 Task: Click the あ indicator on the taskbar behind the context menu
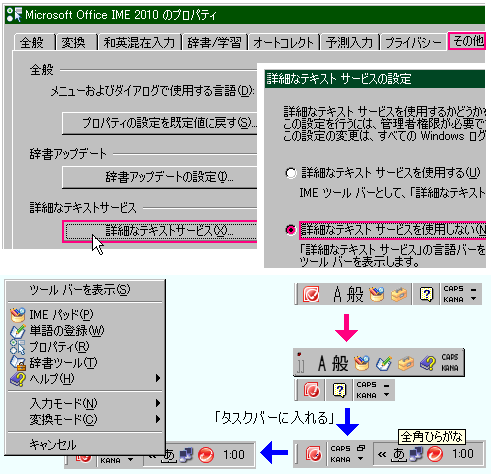pyautogui.click(x=169, y=455)
